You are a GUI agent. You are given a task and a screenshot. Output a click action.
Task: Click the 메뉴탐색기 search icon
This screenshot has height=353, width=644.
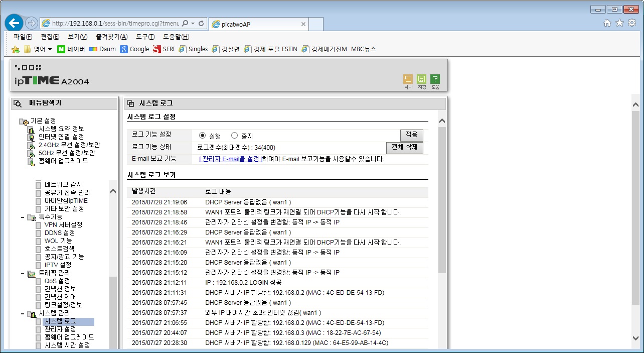pos(18,103)
